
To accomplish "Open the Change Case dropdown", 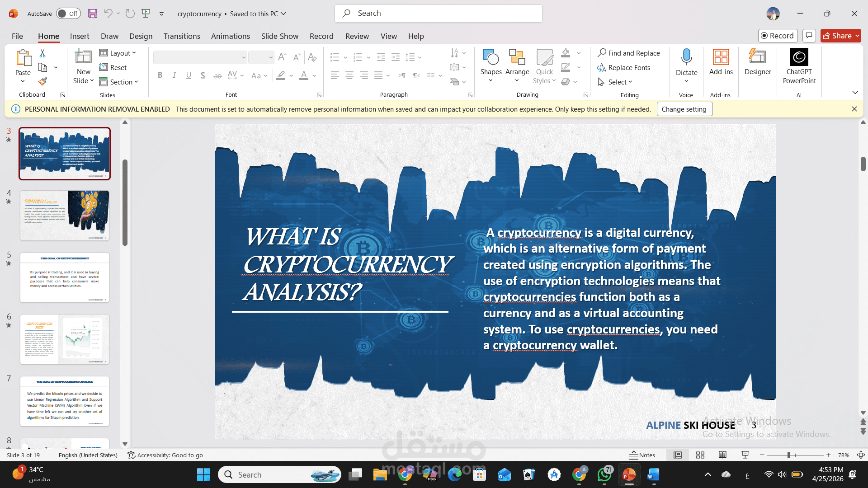I will pyautogui.click(x=259, y=75).
